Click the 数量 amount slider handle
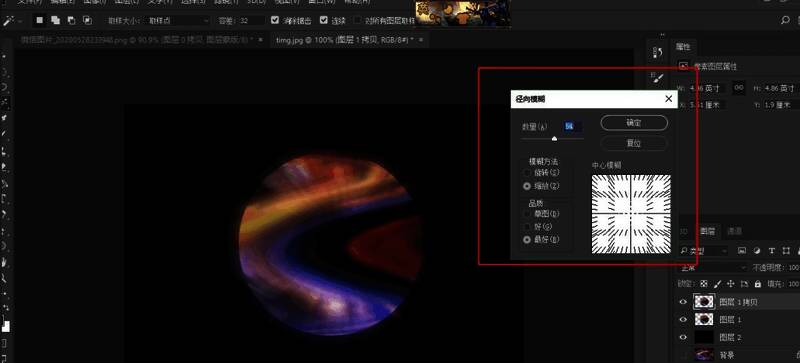 point(555,138)
